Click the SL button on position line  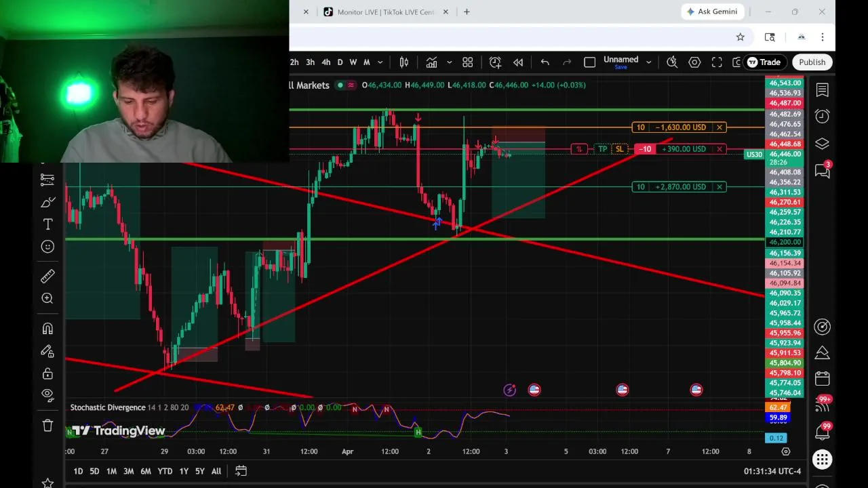pos(619,149)
